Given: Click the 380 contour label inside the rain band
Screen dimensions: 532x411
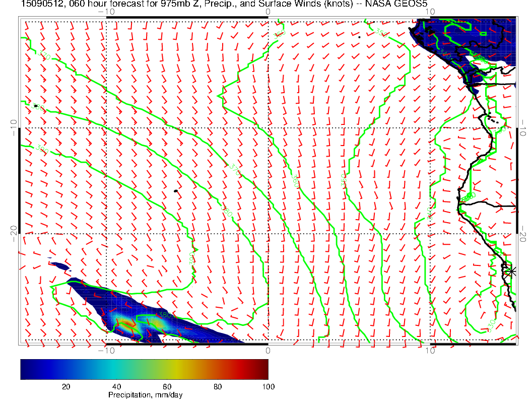Looking at the screenshot, I should point(163,315).
